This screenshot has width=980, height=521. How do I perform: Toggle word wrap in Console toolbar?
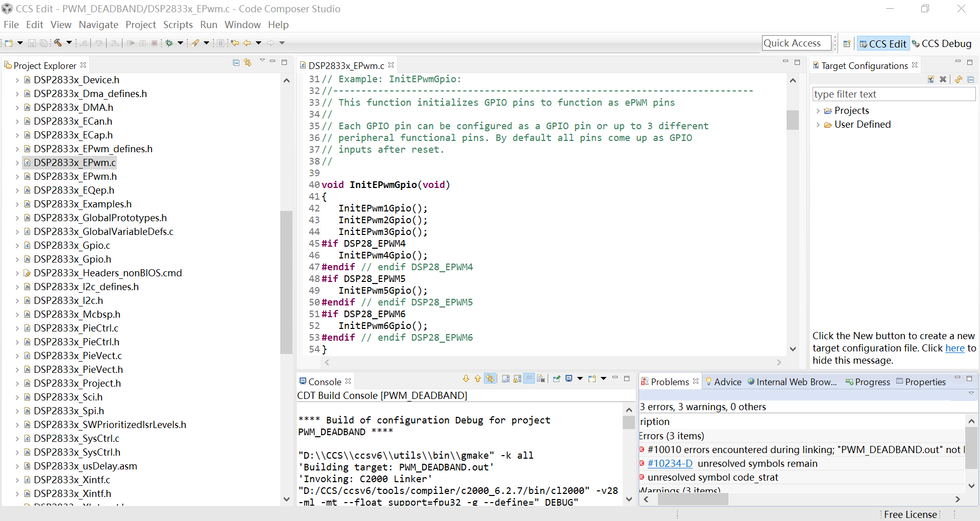[529, 378]
